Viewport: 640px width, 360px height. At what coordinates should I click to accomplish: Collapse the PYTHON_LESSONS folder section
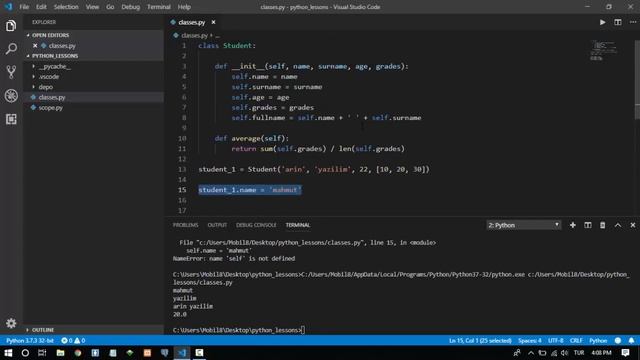point(55,56)
